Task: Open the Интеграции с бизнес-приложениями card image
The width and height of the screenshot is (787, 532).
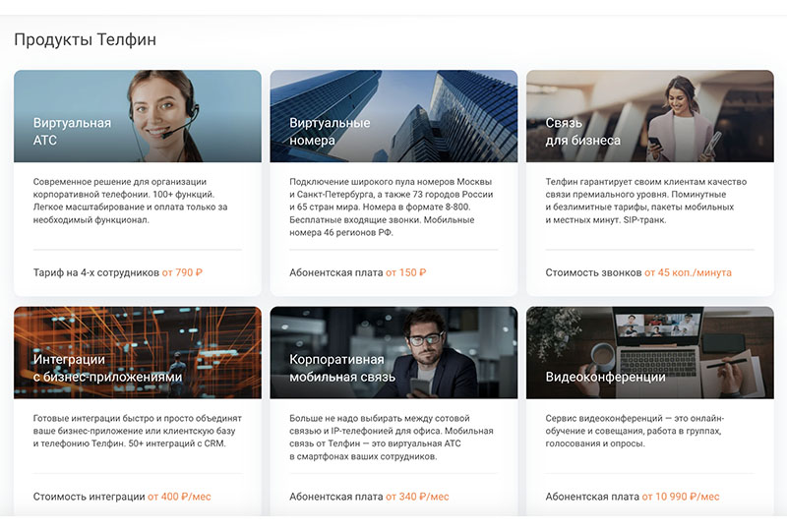Action: click(138, 352)
